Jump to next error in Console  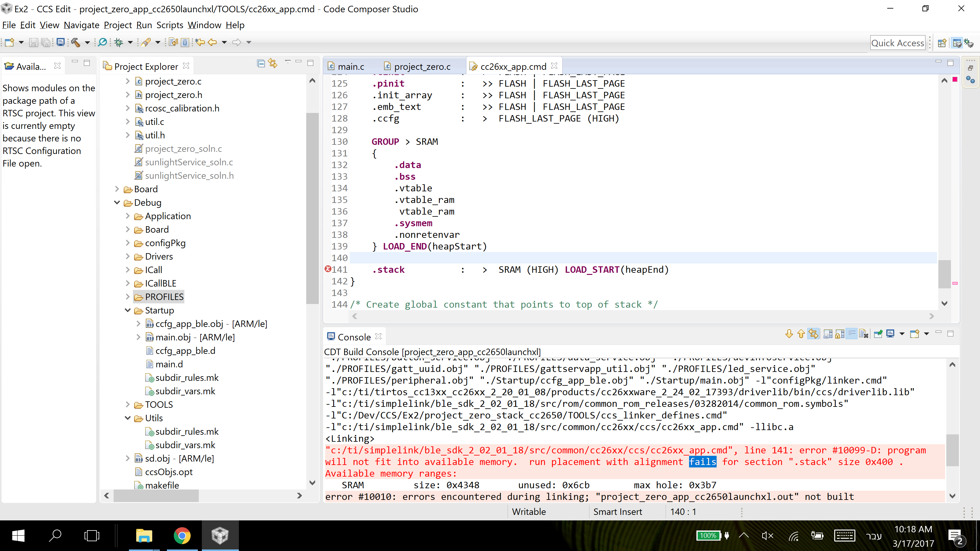click(789, 334)
